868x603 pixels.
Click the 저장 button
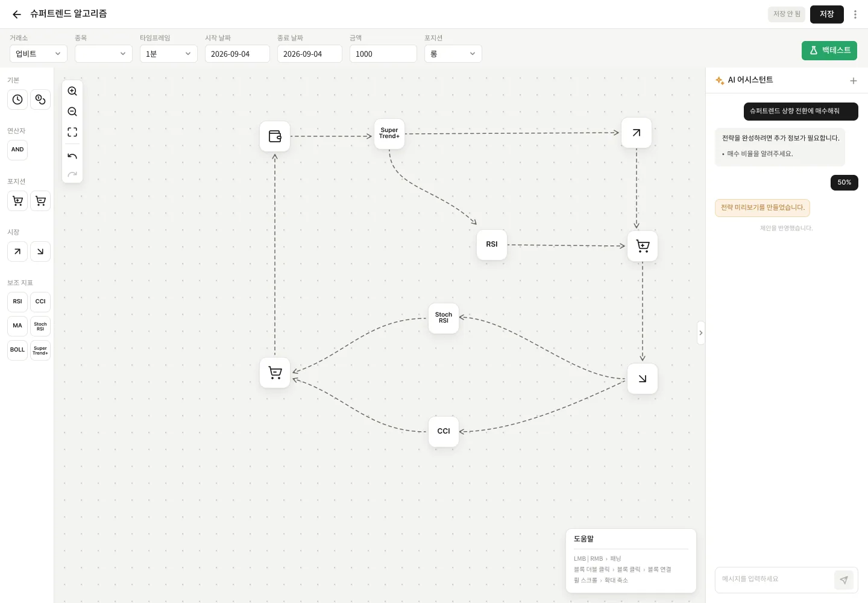827,14
